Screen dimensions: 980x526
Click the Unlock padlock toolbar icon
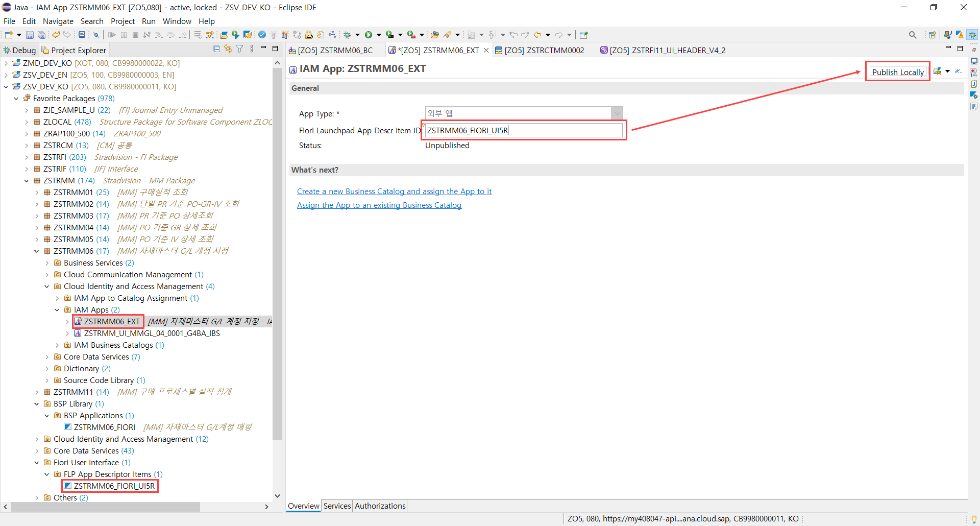point(309,35)
